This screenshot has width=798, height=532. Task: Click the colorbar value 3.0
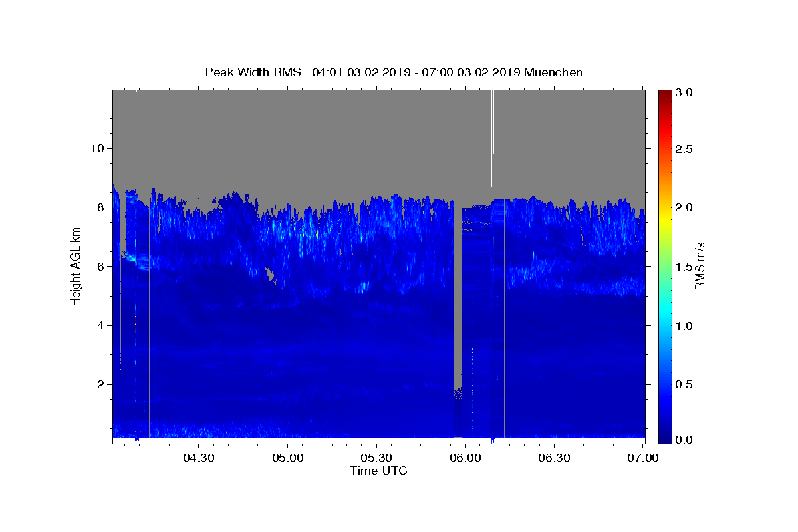(684, 92)
